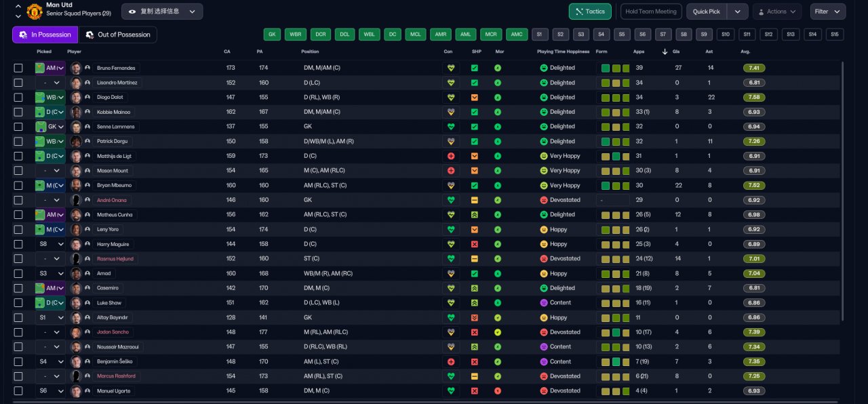
Task: Open the Actions dropdown
Action: (777, 12)
